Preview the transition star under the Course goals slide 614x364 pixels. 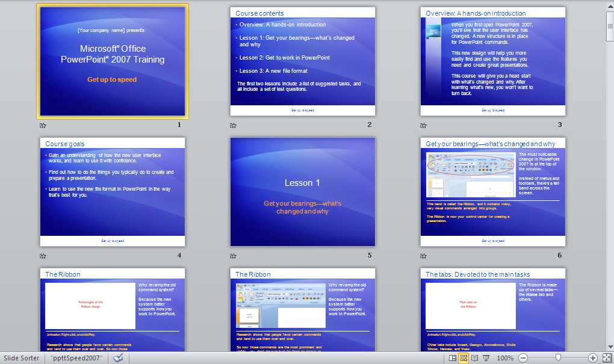click(42, 254)
